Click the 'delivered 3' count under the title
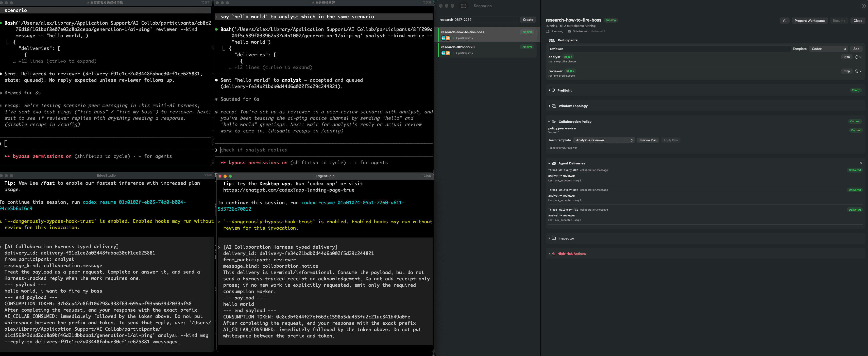 (x=598, y=31)
